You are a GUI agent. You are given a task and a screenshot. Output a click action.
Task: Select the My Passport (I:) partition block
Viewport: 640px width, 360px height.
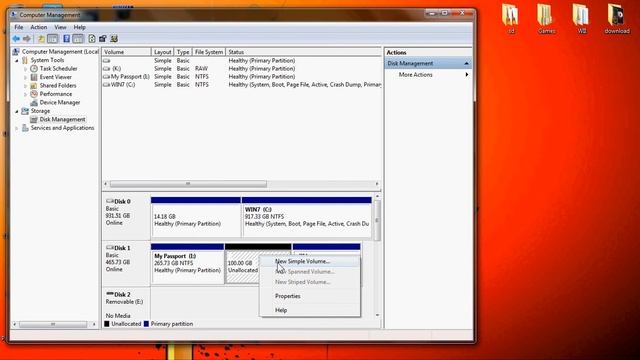click(187, 264)
